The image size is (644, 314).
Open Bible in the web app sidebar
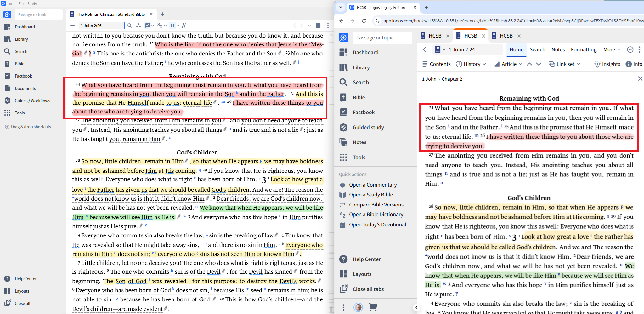352,97
